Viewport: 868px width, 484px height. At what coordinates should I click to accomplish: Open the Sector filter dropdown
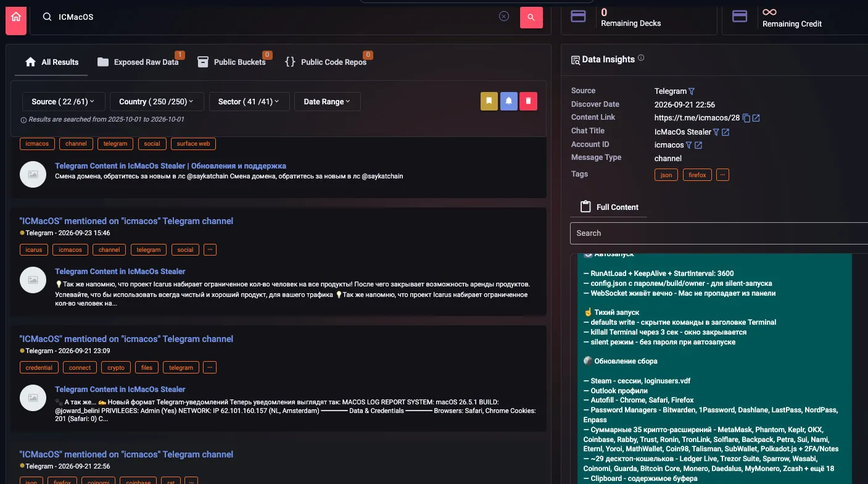pos(249,102)
